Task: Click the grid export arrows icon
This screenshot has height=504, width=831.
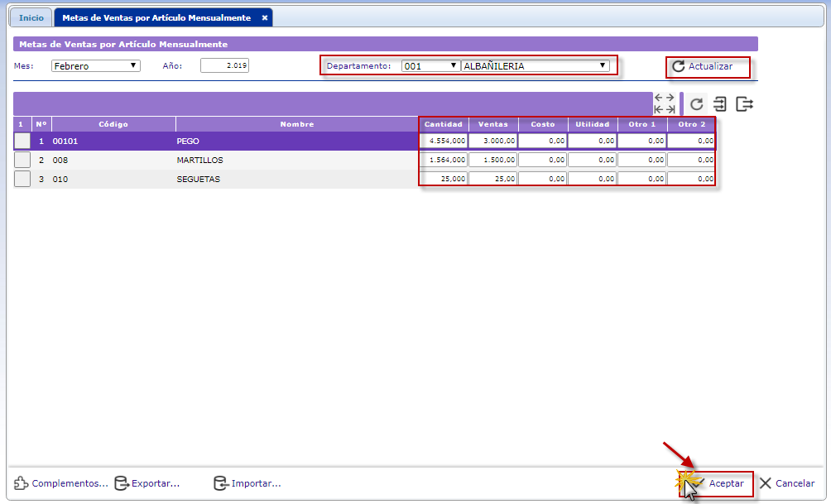Action: coord(745,104)
